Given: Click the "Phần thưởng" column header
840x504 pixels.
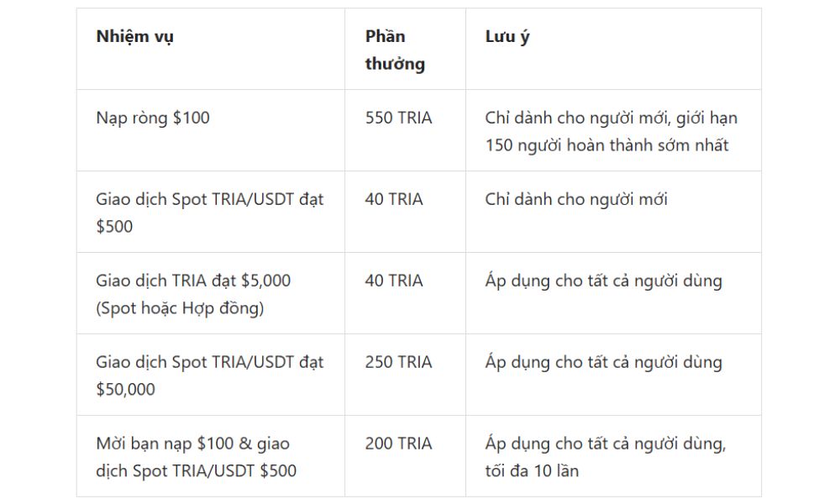Looking at the screenshot, I should tap(395, 50).
